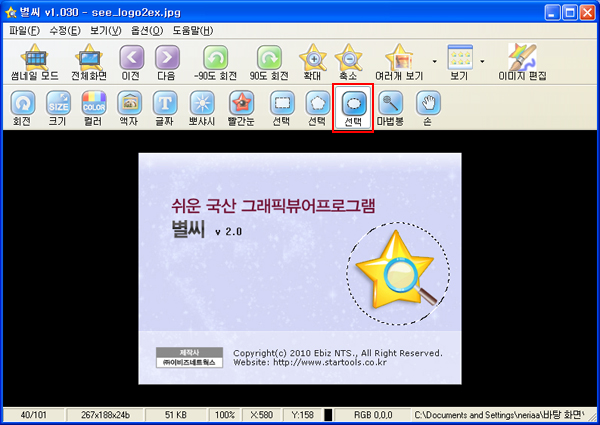The width and height of the screenshot is (600, 425).
Task: Choose the polygon-shaped 선택 selection tool
Action: [x=318, y=108]
